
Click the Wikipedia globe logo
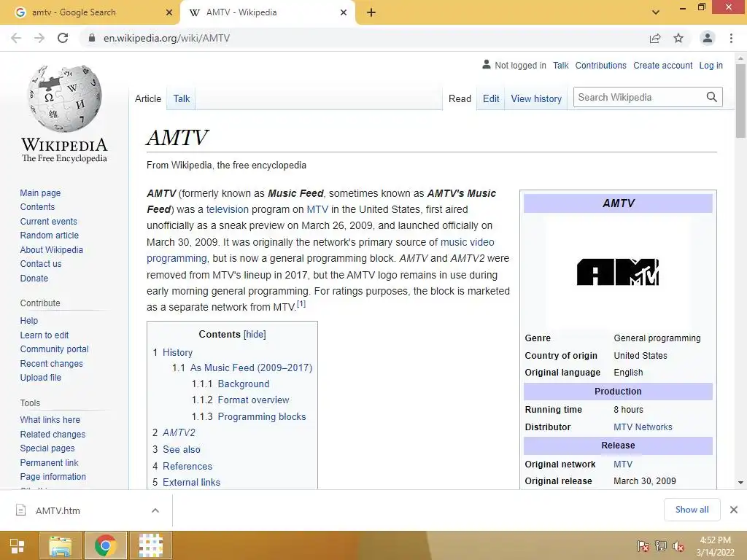(x=64, y=98)
